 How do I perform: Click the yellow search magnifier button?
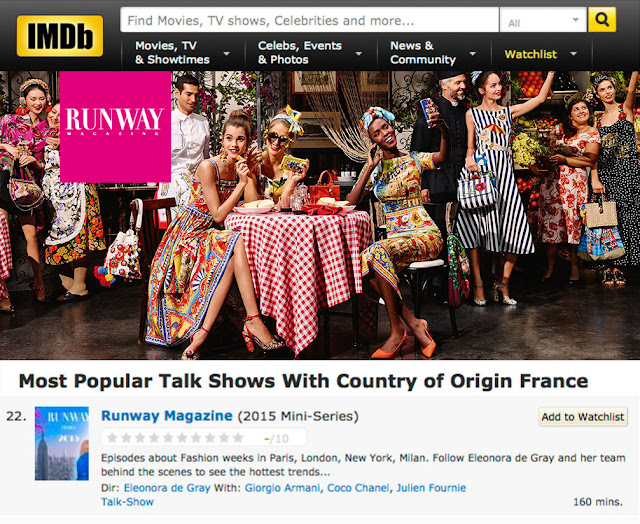[x=602, y=20]
